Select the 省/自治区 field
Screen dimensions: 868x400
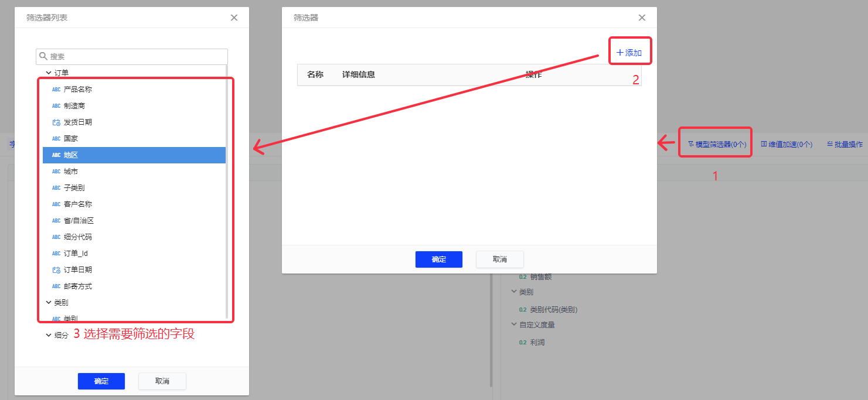pos(79,221)
